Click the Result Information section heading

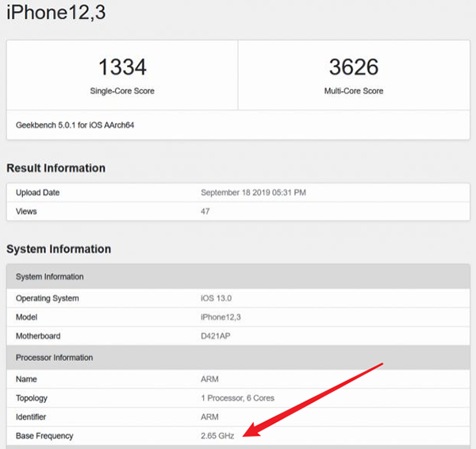pyautogui.click(x=56, y=168)
